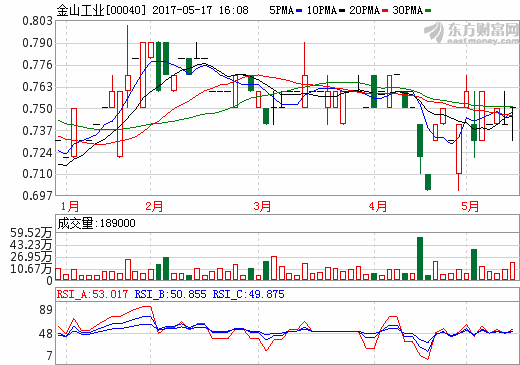This screenshot has width=520, height=365.
Task: Click the tallest green volume bar in April
Action: tap(420, 258)
